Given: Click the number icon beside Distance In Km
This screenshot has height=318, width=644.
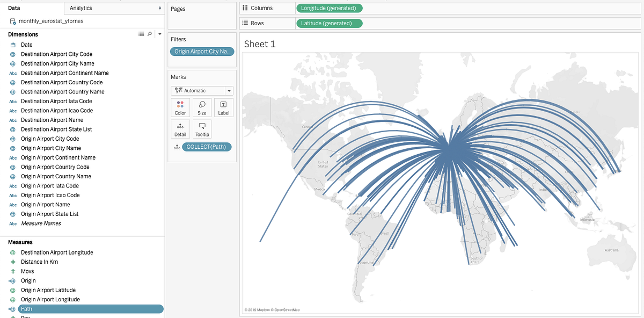Looking at the screenshot, I should 12,262.
